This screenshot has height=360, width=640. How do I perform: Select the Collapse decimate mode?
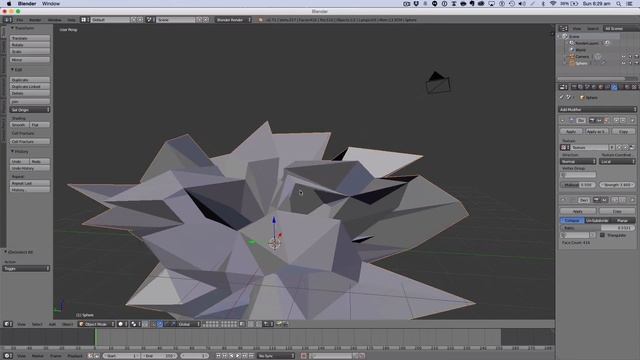coord(572,220)
